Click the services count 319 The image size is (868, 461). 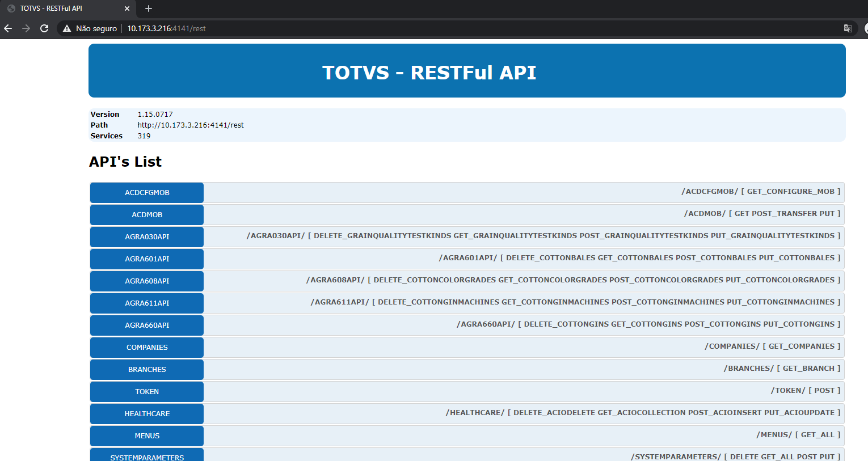point(144,136)
